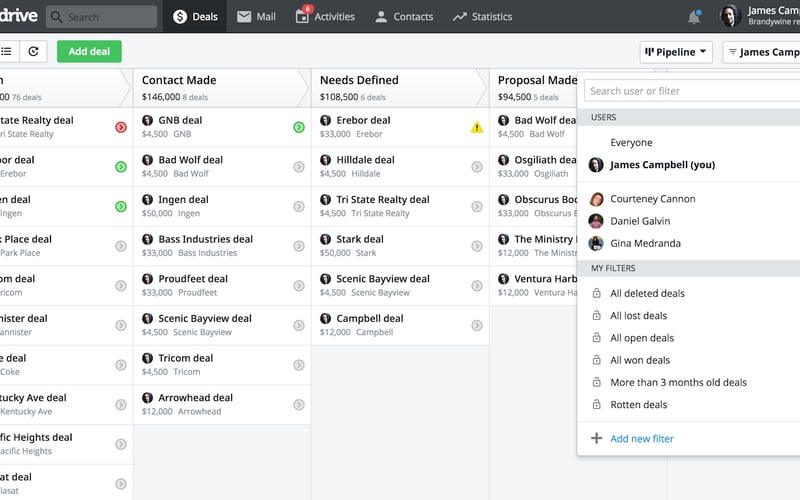The image size is (800, 500).
Task: Apply All deleted deals filter
Action: point(647,293)
